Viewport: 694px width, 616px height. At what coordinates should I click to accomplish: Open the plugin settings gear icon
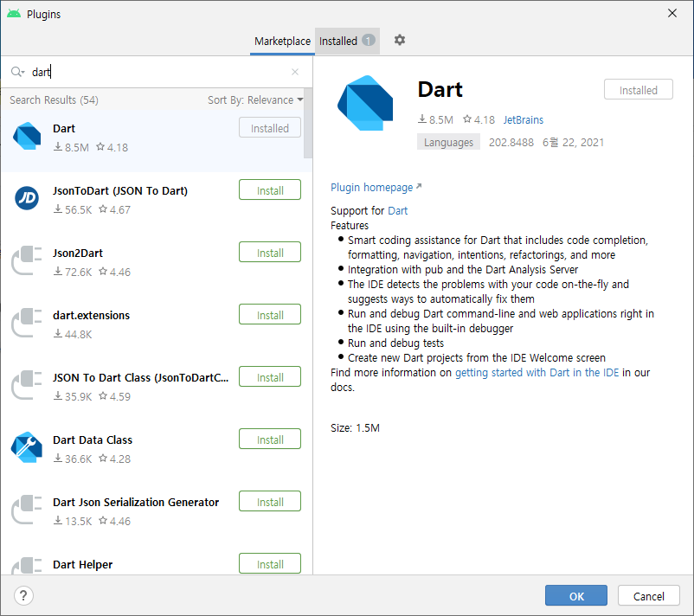[x=399, y=41]
